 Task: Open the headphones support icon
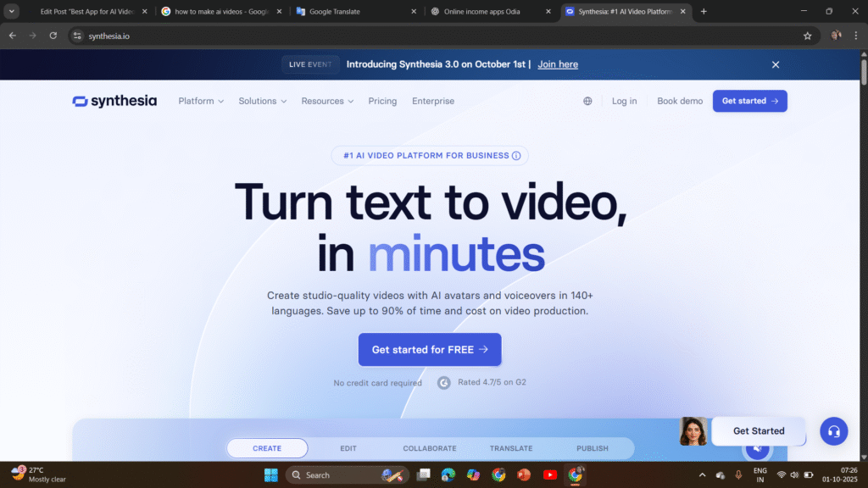click(833, 431)
